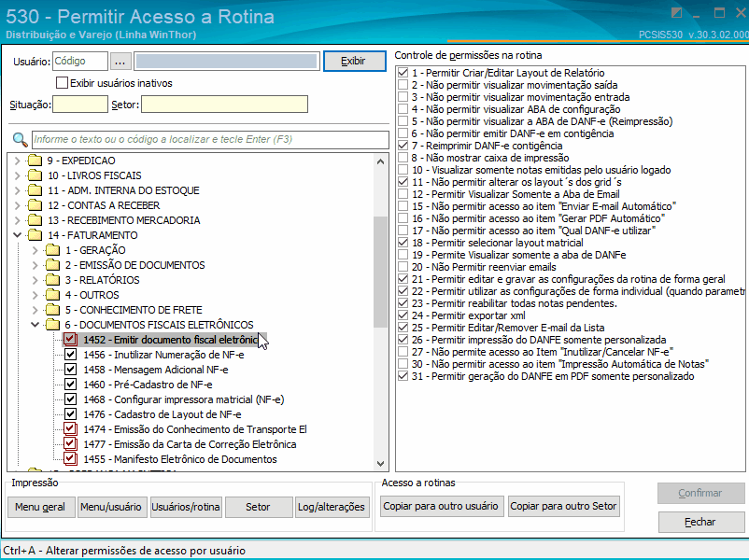Click folder icon of 10 - LIVROS FISCAIS
The image size is (749, 560).
(35, 175)
